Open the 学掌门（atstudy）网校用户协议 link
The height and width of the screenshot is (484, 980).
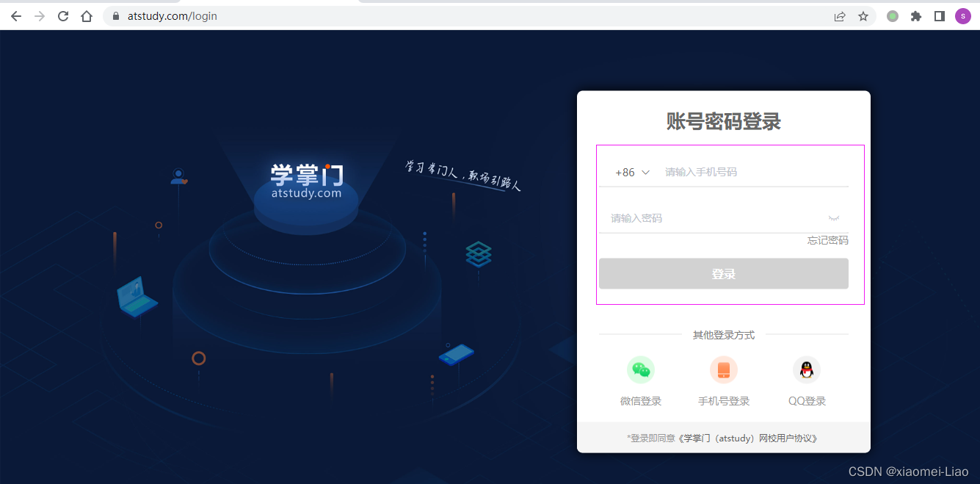(x=747, y=438)
